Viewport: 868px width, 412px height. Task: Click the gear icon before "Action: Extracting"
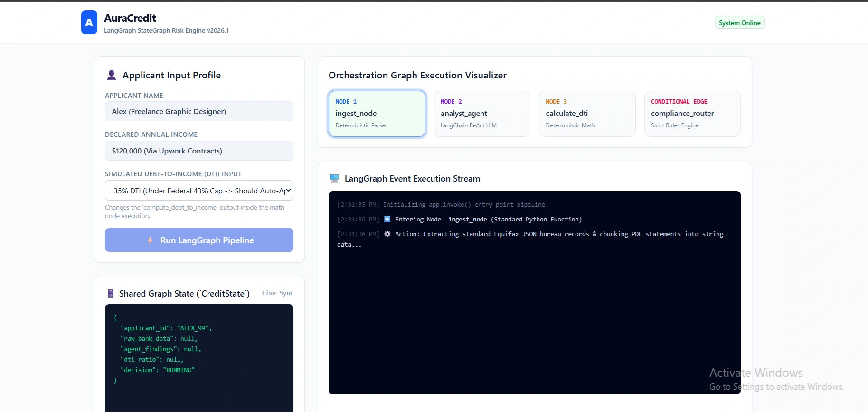coord(387,234)
